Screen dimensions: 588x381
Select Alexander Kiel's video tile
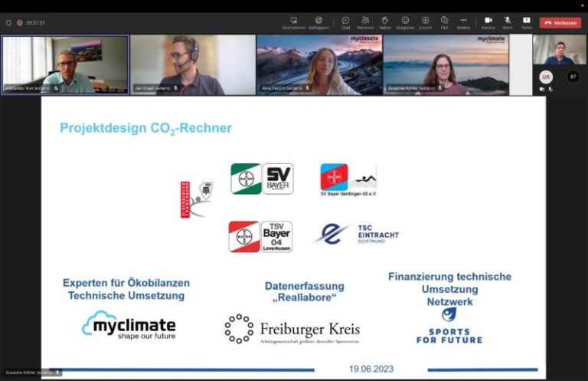click(65, 64)
